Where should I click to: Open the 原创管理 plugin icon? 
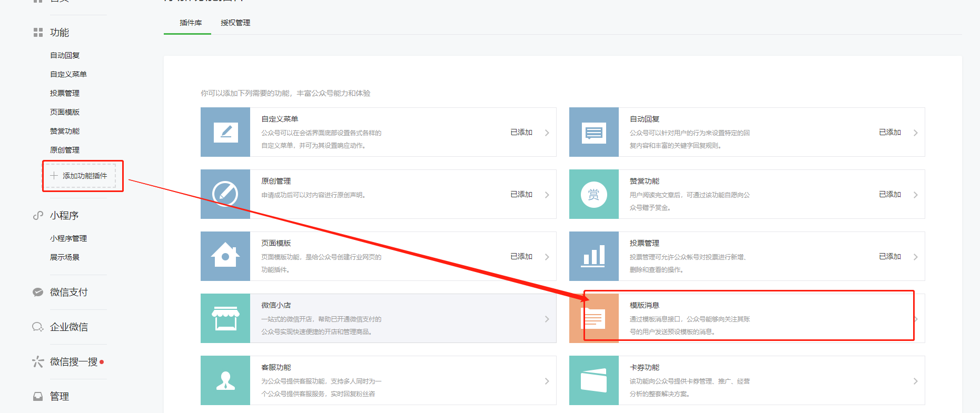click(x=225, y=194)
